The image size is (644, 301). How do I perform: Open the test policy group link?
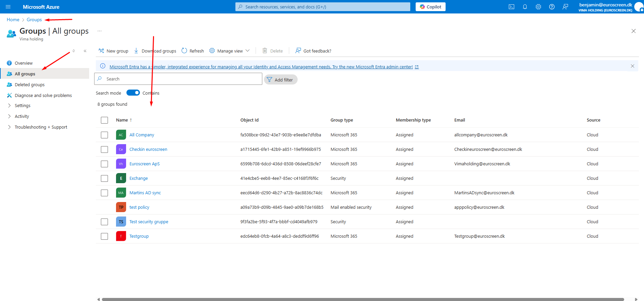pos(139,207)
